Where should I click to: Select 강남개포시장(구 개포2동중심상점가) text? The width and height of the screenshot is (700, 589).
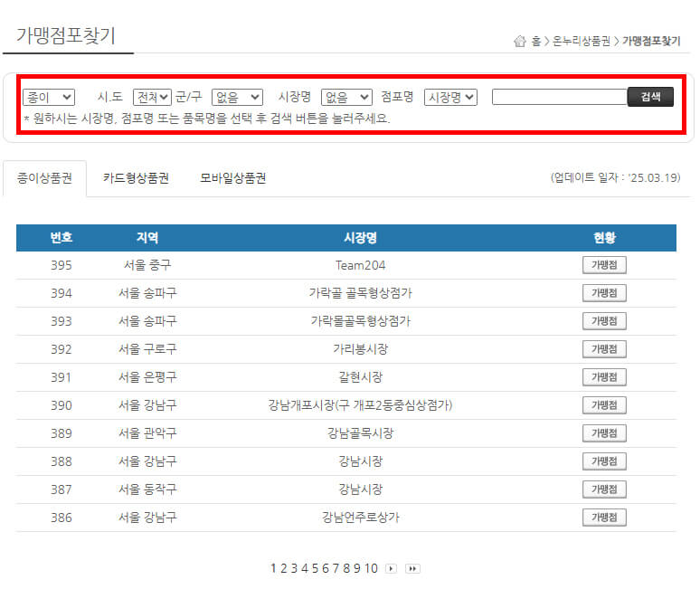tap(360, 405)
